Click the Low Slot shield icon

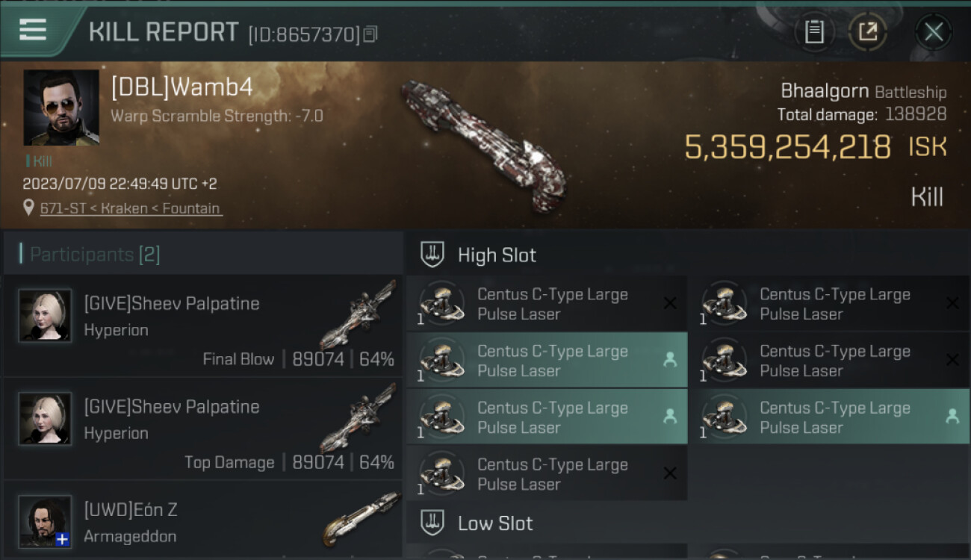[x=432, y=523]
